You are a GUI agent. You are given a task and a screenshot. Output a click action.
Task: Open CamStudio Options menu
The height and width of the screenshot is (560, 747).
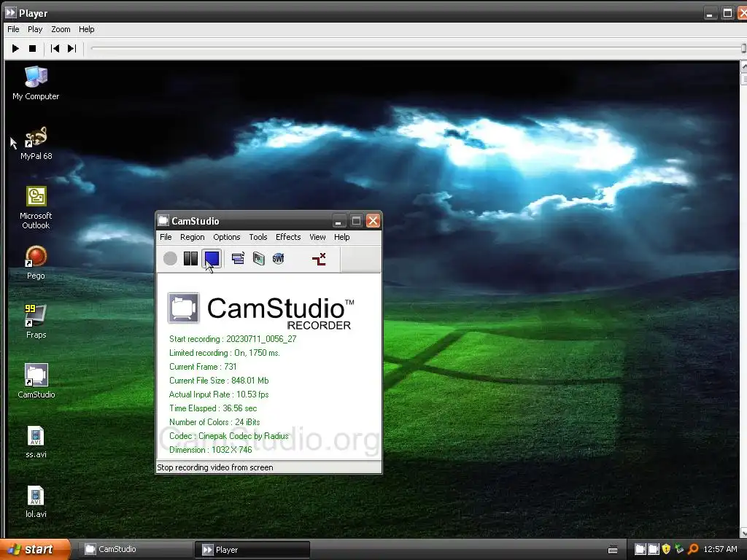tap(226, 237)
